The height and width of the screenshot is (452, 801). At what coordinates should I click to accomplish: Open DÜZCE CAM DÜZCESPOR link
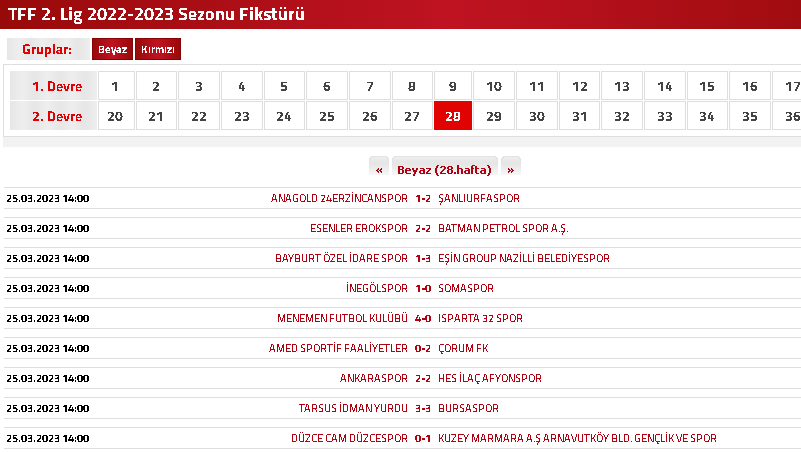(x=349, y=438)
